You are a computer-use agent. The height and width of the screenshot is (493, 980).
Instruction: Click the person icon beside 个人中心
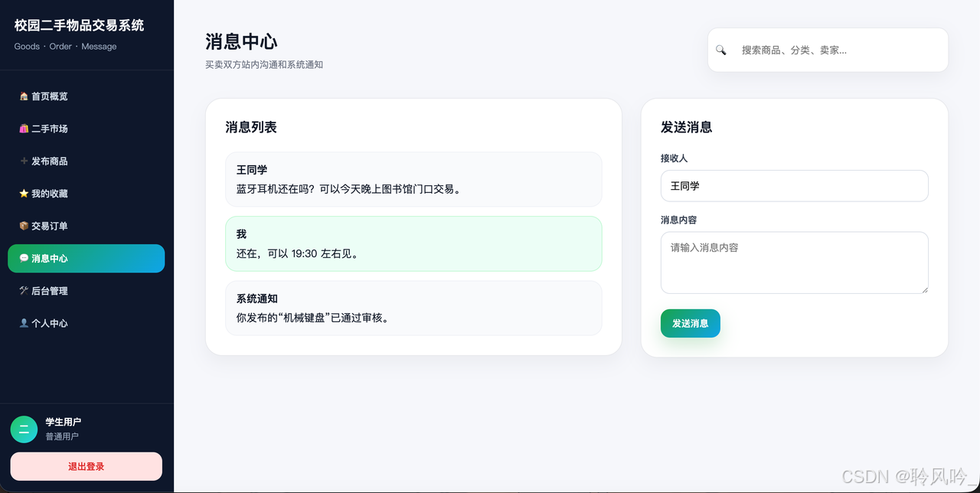pos(24,323)
